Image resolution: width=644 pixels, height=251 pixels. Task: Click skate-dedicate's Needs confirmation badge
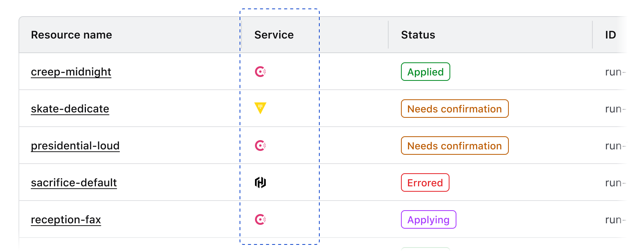(454, 109)
